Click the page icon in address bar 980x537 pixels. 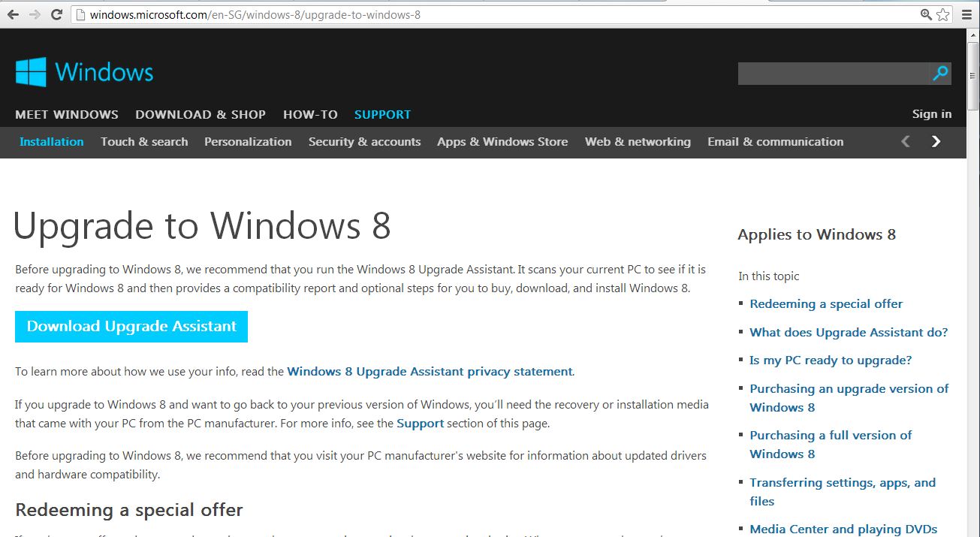(80, 14)
